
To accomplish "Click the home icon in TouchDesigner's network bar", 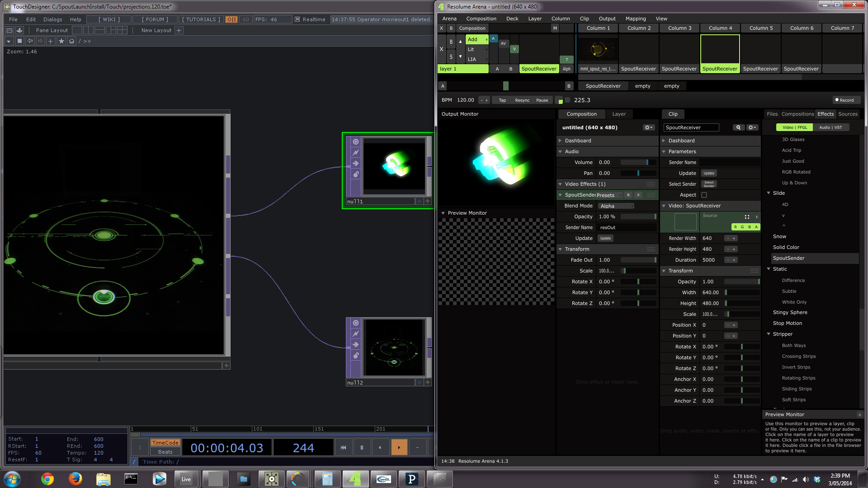I will coord(71,41).
